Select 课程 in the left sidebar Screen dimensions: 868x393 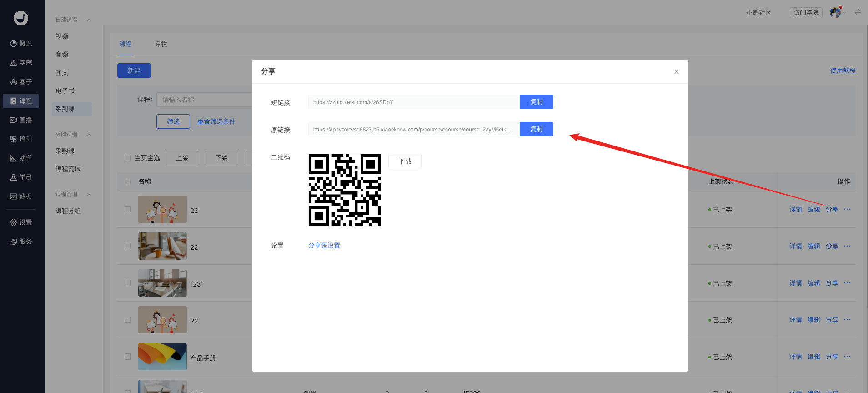pyautogui.click(x=21, y=101)
